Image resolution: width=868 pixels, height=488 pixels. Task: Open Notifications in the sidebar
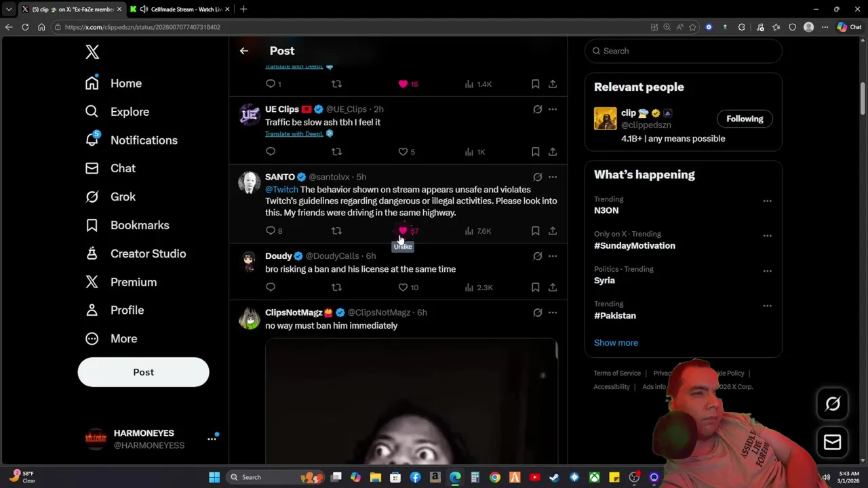pyautogui.click(x=132, y=140)
